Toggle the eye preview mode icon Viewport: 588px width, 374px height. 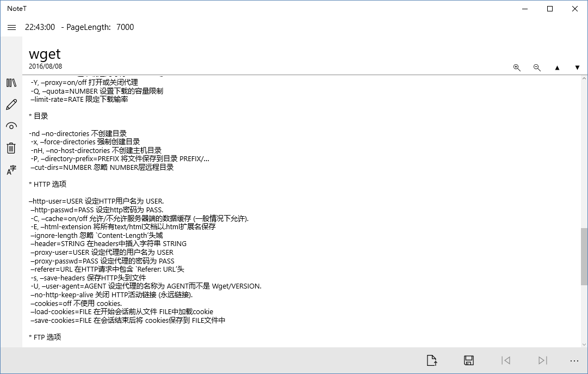(11, 126)
